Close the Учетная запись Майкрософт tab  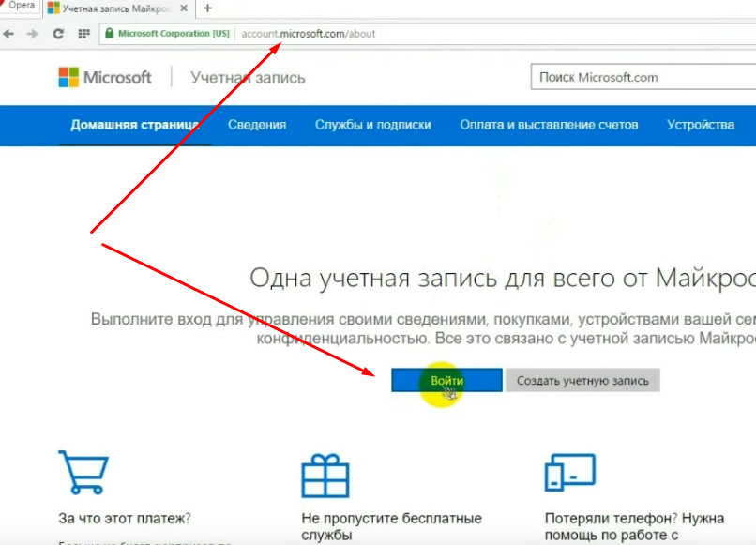184,8
